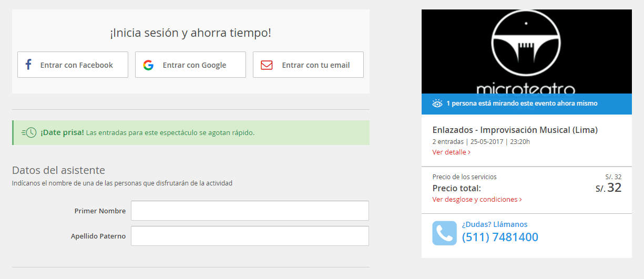Click the blue phone icon
This screenshot has height=279, width=644.
click(x=444, y=233)
